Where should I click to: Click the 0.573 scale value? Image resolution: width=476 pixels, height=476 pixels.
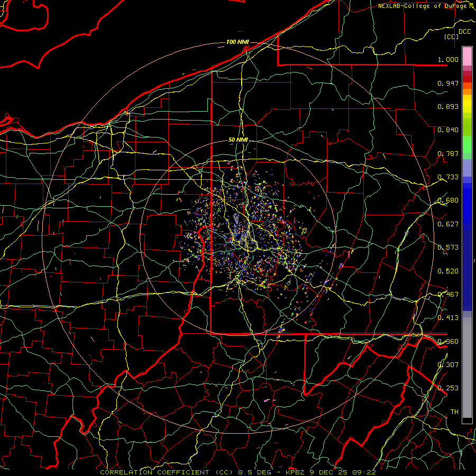click(x=448, y=248)
